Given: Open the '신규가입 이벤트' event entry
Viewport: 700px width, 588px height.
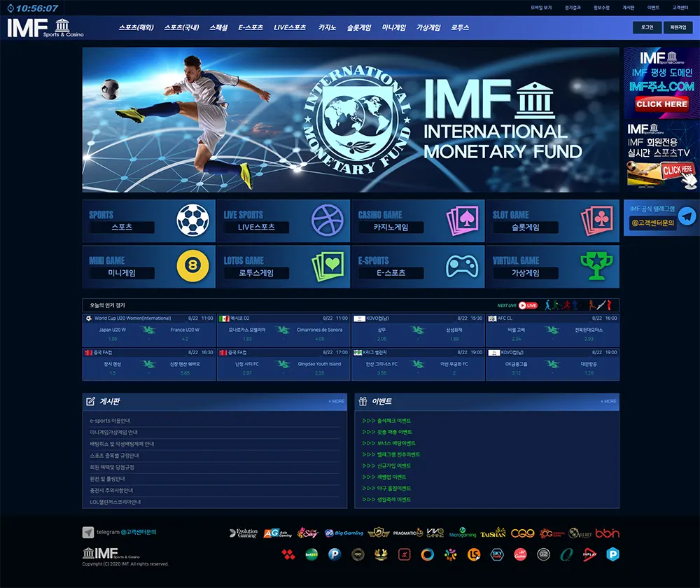Looking at the screenshot, I should tap(386, 465).
